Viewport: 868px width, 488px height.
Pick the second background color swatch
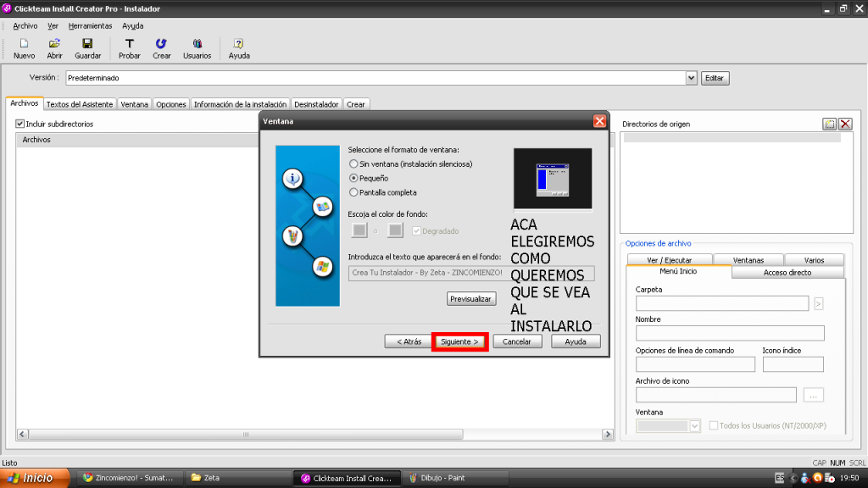[395, 230]
